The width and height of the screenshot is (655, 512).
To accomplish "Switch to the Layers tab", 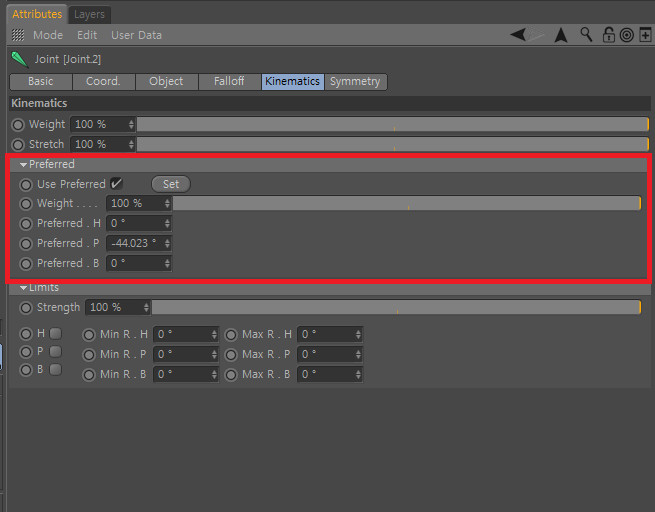I will coord(89,14).
